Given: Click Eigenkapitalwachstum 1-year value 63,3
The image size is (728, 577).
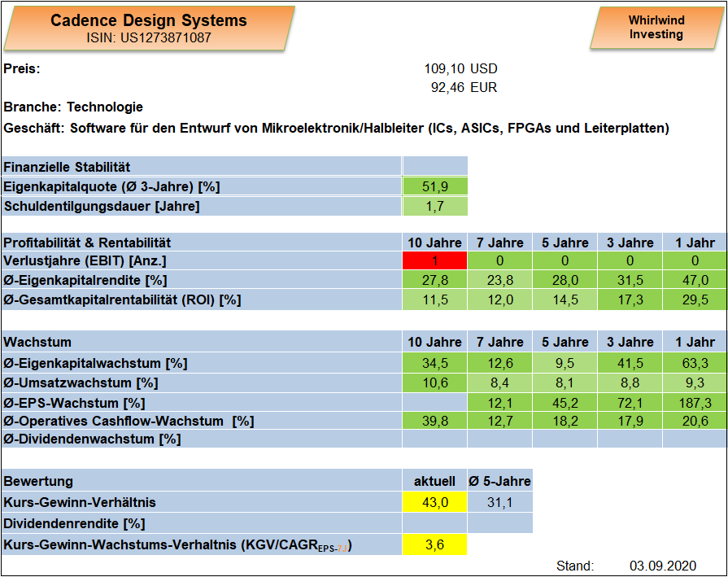Looking at the screenshot, I should pyautogui.click(x=695, y=363).
